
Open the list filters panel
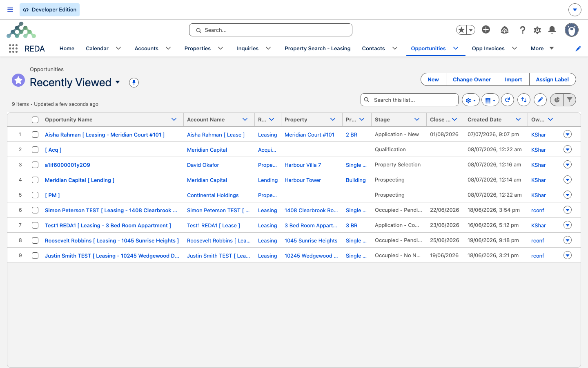click(570, 100)
